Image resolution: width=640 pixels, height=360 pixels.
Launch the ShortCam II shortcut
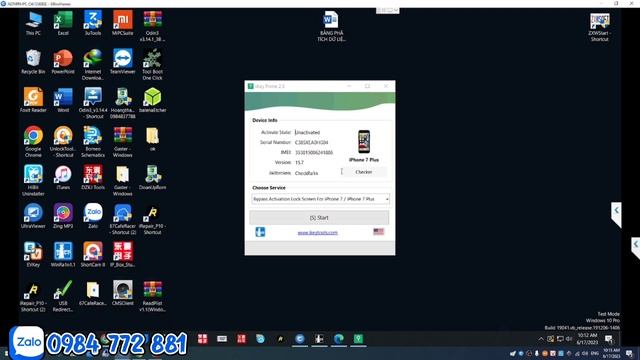[93, 254]
